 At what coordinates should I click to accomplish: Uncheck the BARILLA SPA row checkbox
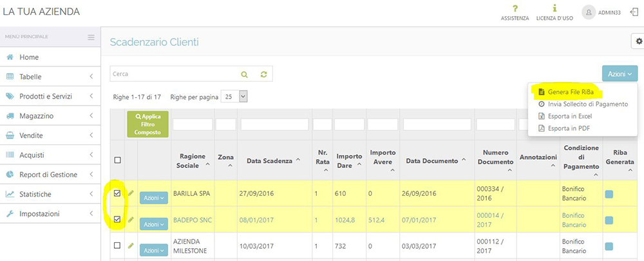pyautogui.click(x=117, y=193)
